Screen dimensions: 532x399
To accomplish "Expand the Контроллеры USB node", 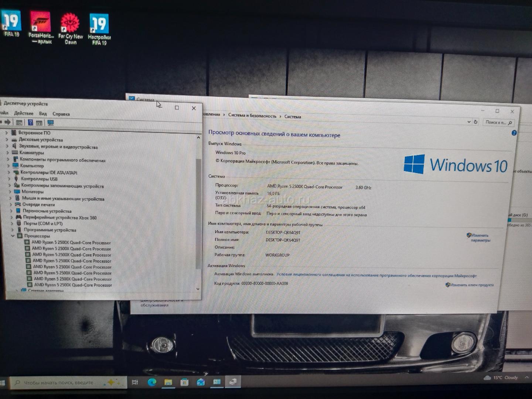I will click(9, 179).
